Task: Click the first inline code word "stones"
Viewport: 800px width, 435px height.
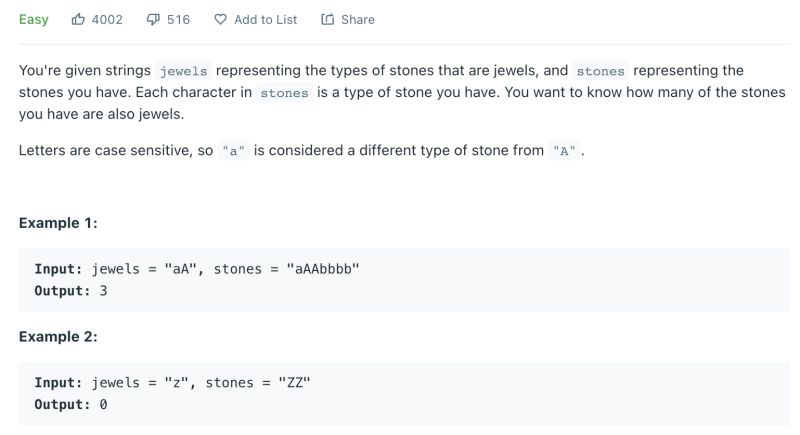Action: point(600,71)
